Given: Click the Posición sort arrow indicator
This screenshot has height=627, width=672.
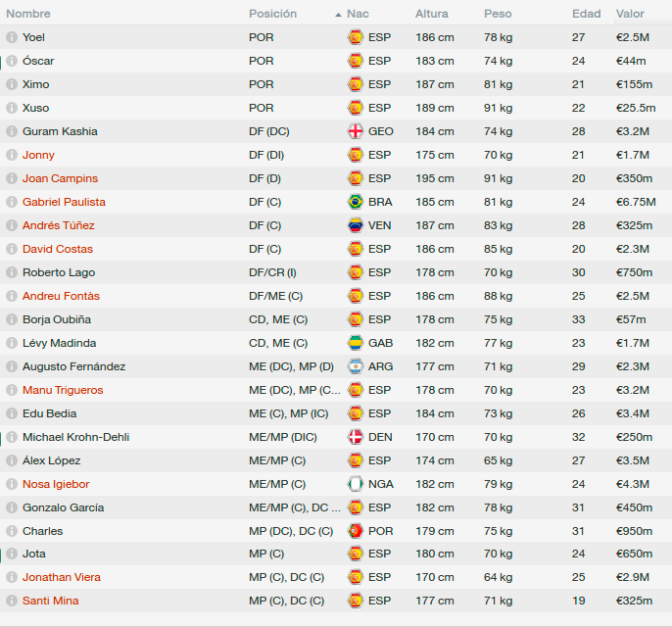Looking at the screenshot, I should coord(338,15).
